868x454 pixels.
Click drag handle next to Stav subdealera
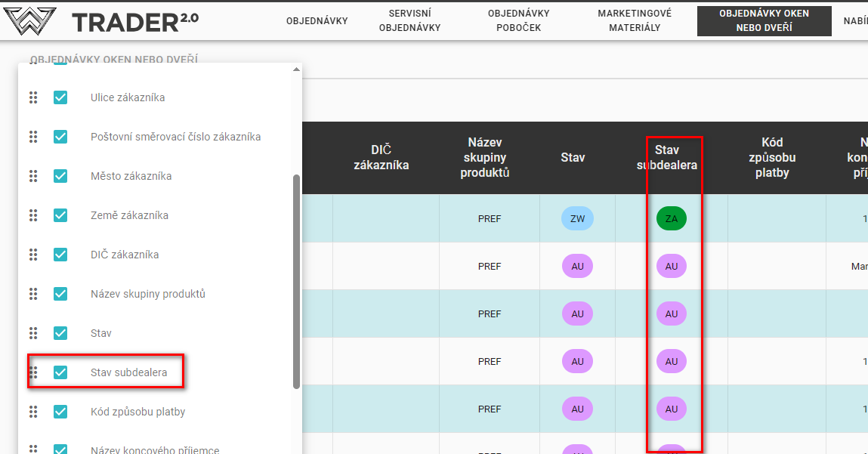pyautogui.click(x=33, y=372)
